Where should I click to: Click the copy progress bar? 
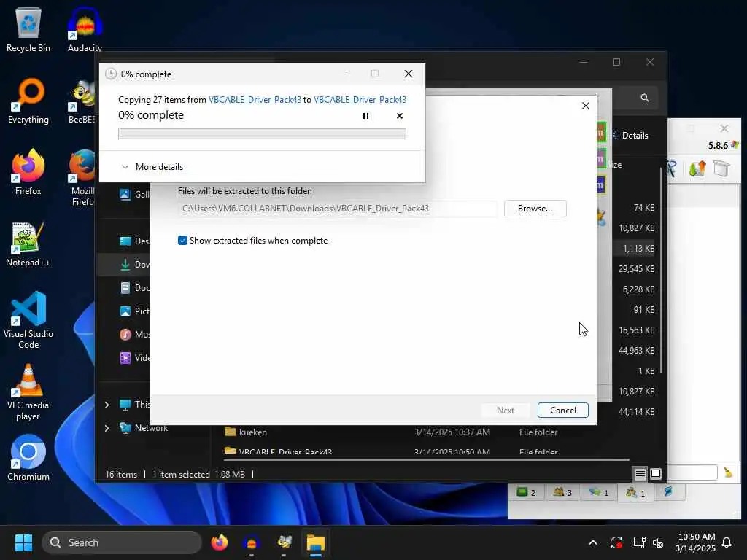click(x=262, y=134)
